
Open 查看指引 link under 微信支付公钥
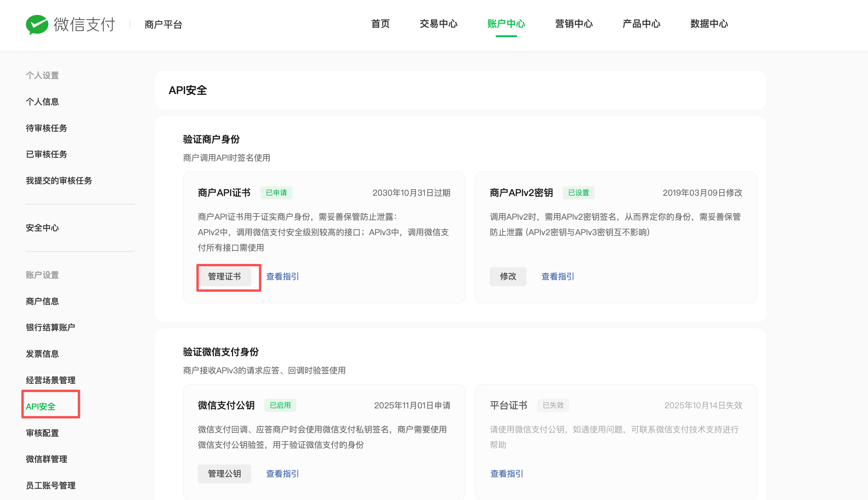coord(282,474)
